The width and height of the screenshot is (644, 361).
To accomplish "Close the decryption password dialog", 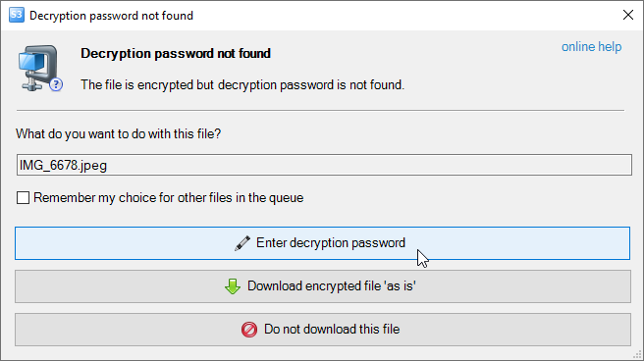I will (x=628, y=15).
